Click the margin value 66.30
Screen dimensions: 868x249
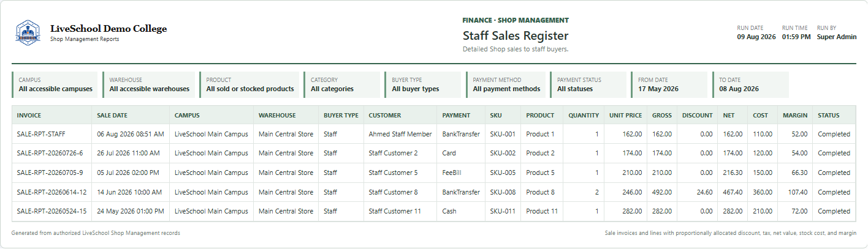799,173
